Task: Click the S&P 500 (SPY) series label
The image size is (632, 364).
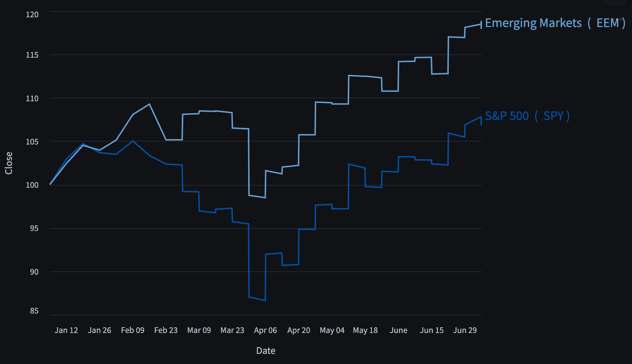Action: point(527,116)
